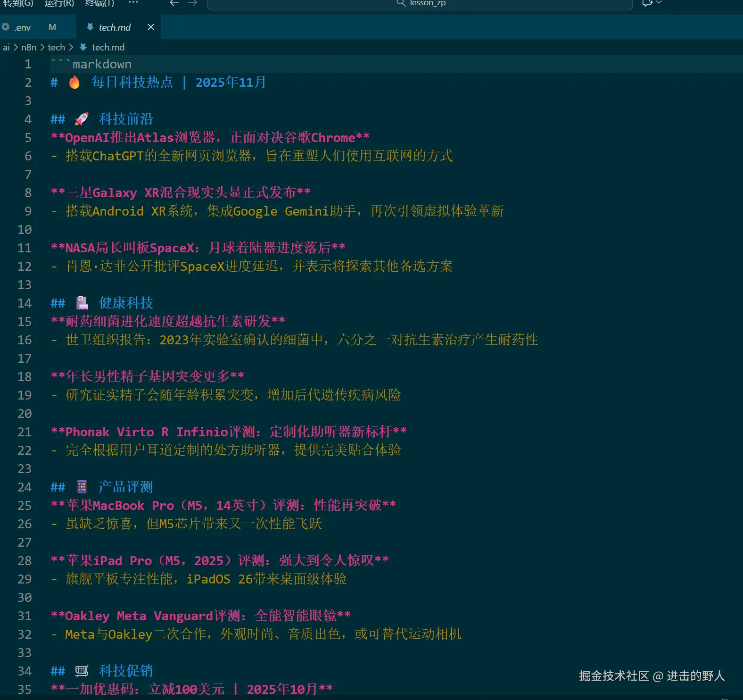Click section heading 科技前沿
The image size is (743, 700).
click(x=126, y=119)
